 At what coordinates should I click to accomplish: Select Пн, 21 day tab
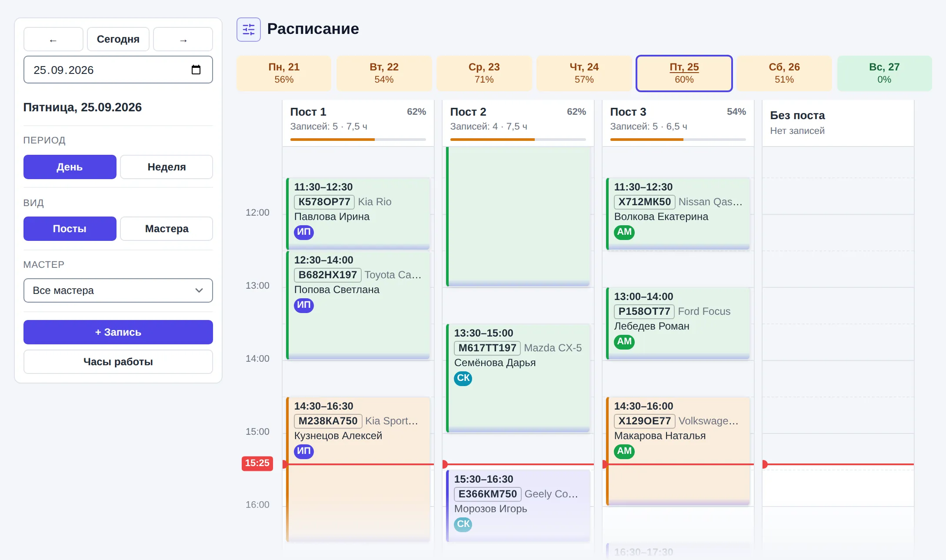click(284, 73)
